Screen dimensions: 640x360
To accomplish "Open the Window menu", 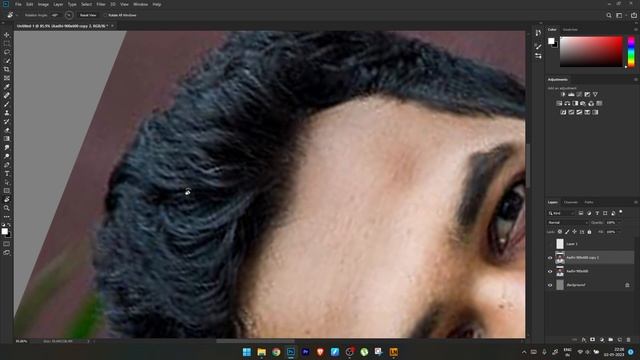I will click(x=140, y=4).
